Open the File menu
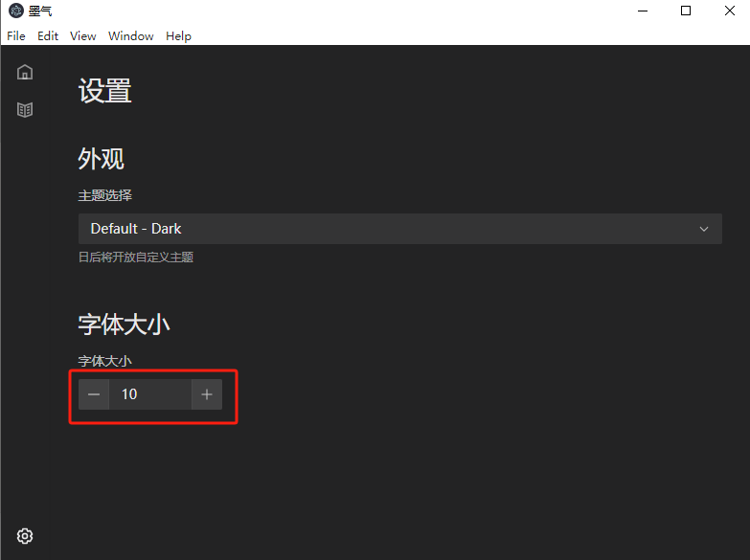Screen dimensions: 750x560 coord(16,36)
